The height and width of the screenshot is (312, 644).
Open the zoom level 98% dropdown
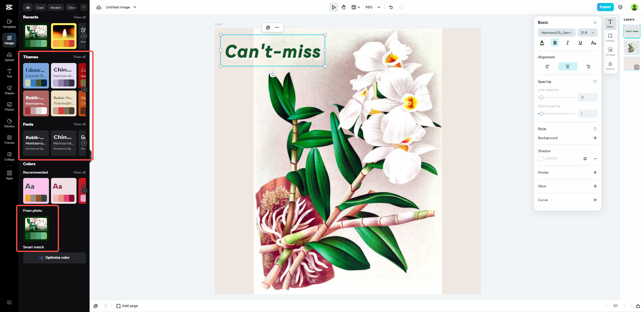[373, 7]
